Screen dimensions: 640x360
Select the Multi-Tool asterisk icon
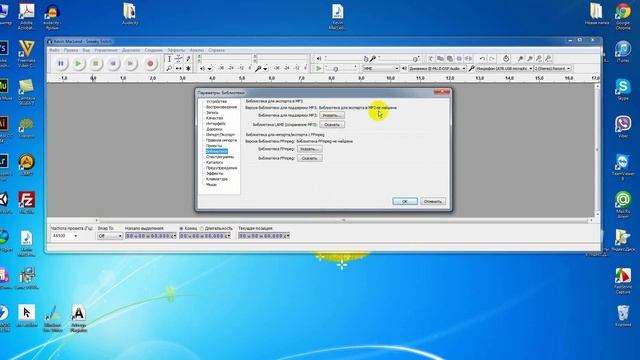[188, 69]
